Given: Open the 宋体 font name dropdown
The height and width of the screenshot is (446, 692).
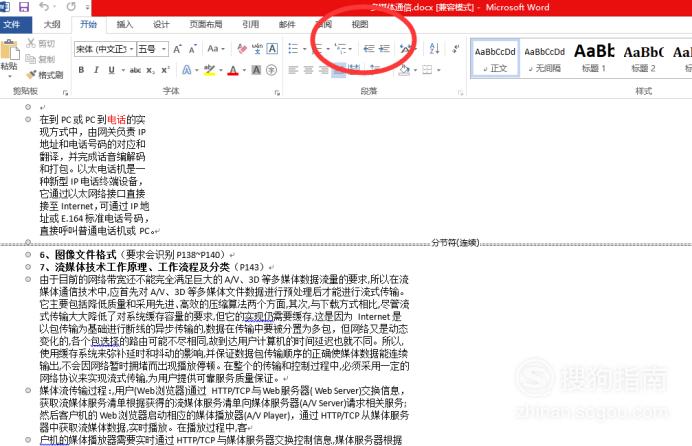Looking at the screenshot, I should (132, 49).
